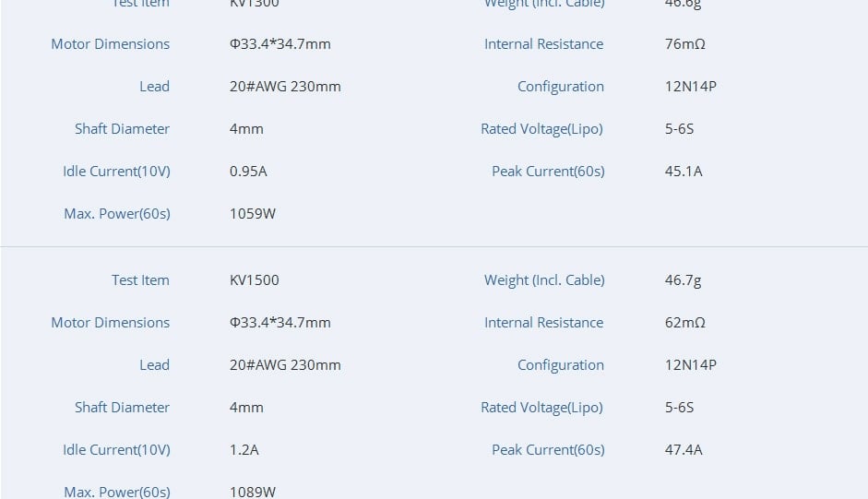The image size is (868, 499).
Task: Click Weight (Incl. Cable) label beside 46.7g
Action: click(544, 280)
